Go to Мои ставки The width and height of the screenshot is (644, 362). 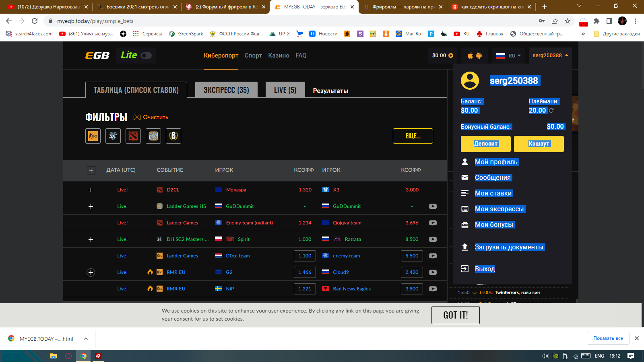[x=493, y=193]
